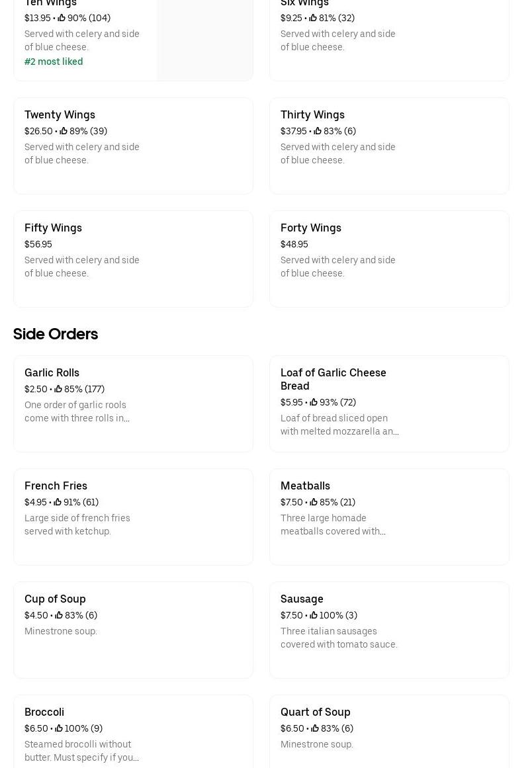Open the Meatballs item title
This screenshot has height=768, width=532.
pos(305,486)
